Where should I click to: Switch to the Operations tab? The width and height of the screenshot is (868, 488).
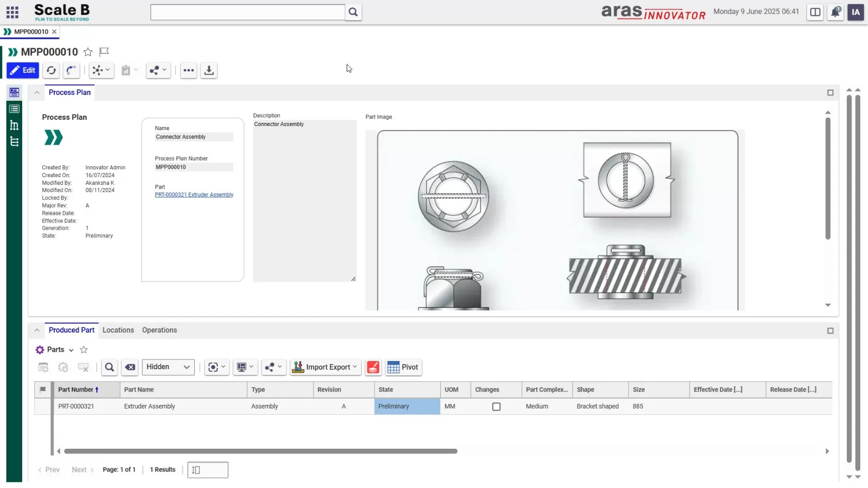click(159, 330)
